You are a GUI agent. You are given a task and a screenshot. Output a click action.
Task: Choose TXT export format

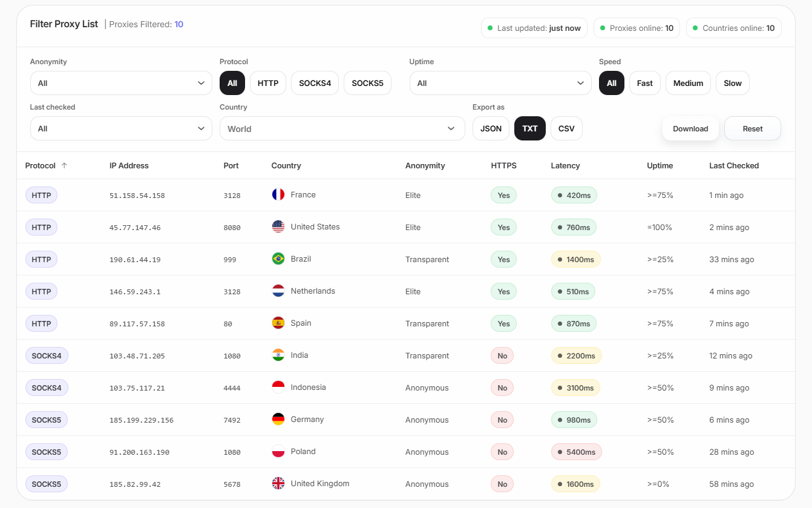[x=530, y=128]
